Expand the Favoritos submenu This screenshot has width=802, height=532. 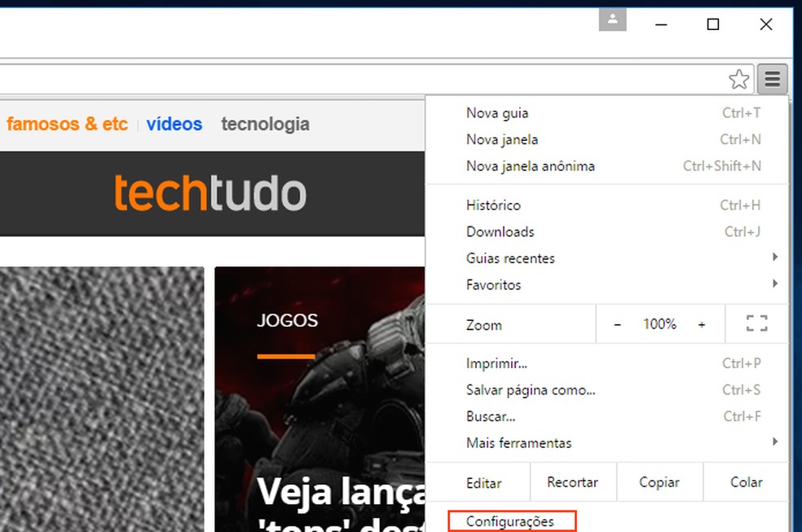click(493, 284)
